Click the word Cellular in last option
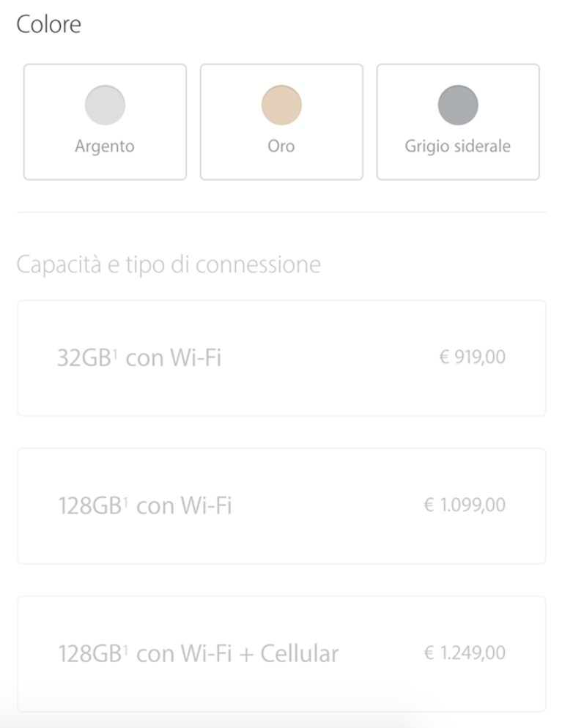562x728 pixels. click(300, 654)
